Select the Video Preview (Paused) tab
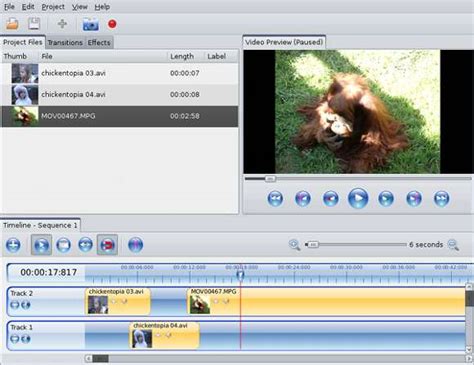The height and width of the screenshot is (365, 474). pos(284,42)
